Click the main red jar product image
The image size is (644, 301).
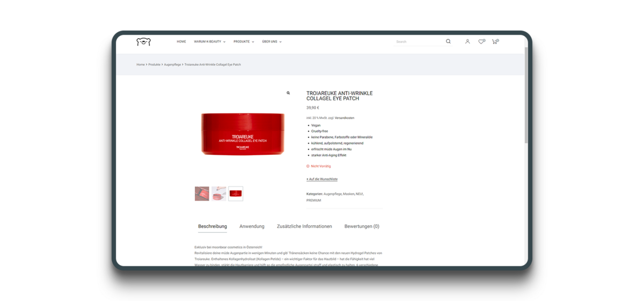(x=243, y=134)
